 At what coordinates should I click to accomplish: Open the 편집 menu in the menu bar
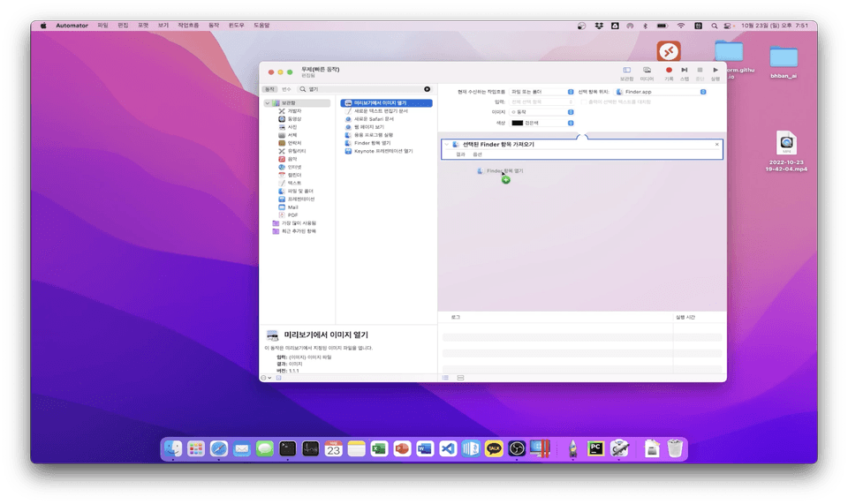pos(124,26)
